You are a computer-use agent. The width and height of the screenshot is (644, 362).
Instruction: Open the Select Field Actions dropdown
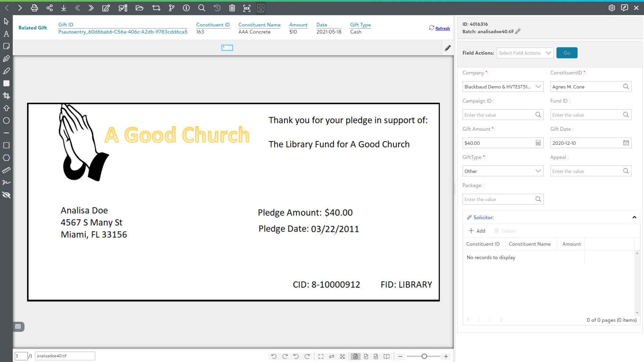tap(525, 53)
